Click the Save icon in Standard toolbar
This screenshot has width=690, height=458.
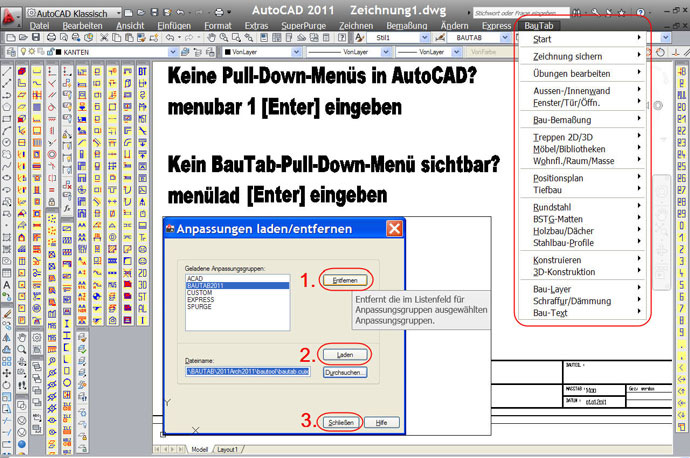click(x=36, y=38)
